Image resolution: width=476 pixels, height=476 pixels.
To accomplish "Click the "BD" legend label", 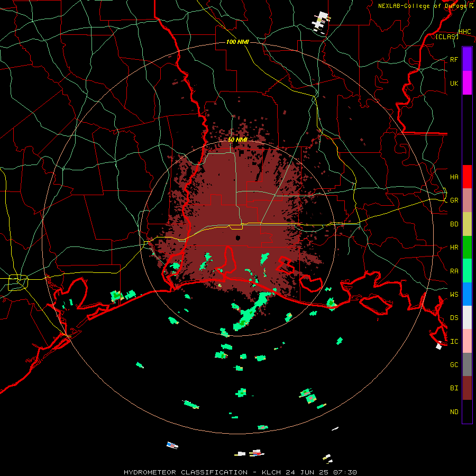I will tap(454, 224).
